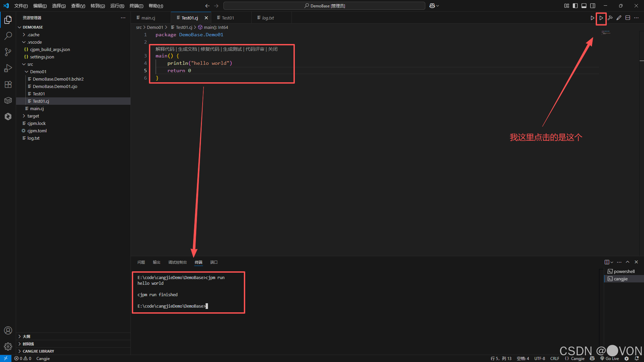The image size is (644, 362).
Task: Click 解释代码 code lens link
Action: (165, 49)
